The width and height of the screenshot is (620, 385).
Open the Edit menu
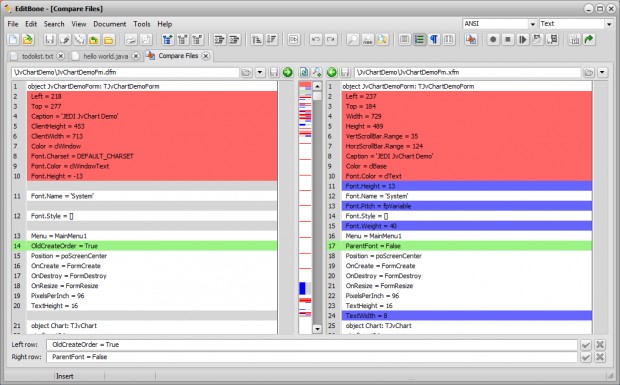tap(31, 24)
